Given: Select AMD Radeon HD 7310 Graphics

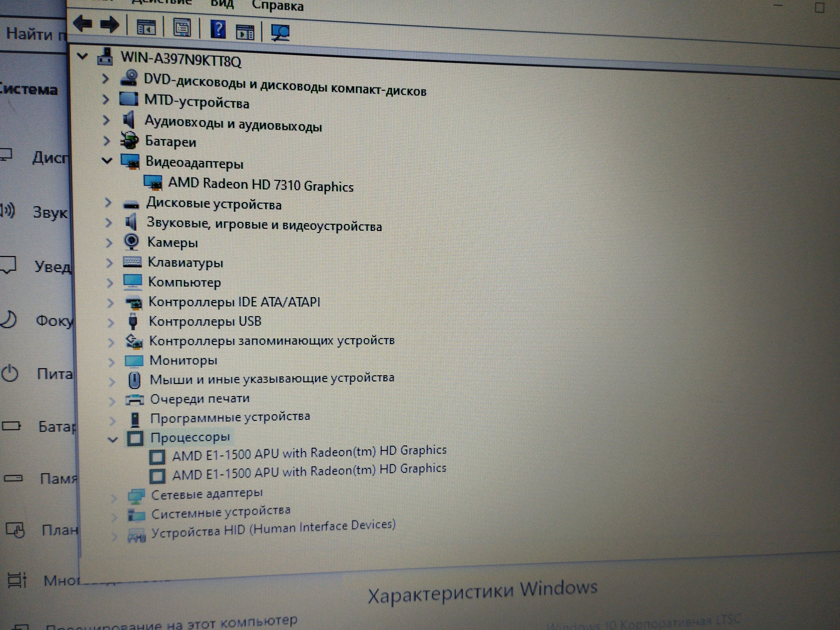Looking at the screenshot, I should [x=261, y=185].
